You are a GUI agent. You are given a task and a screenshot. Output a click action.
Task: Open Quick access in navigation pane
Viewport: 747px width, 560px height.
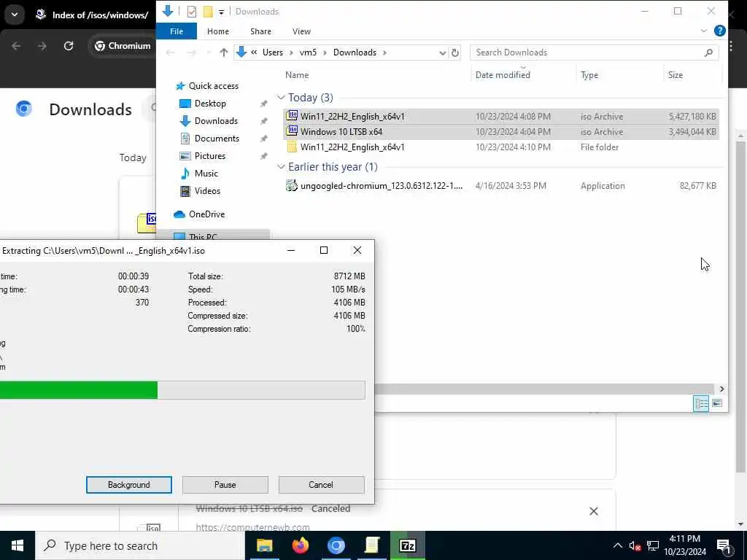214,86
